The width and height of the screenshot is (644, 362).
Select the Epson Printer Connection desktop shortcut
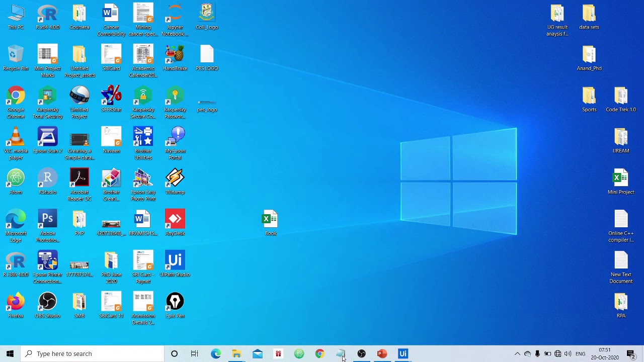[48, 268]
